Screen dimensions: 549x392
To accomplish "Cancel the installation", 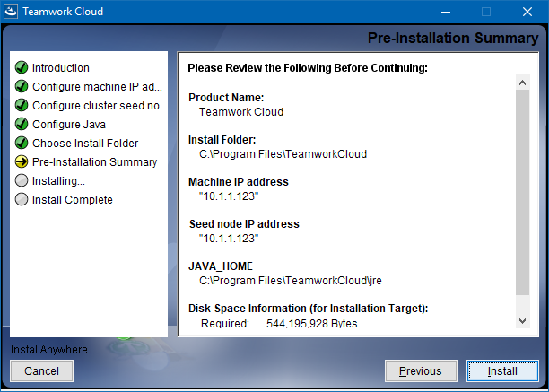I will pos(41,371).
